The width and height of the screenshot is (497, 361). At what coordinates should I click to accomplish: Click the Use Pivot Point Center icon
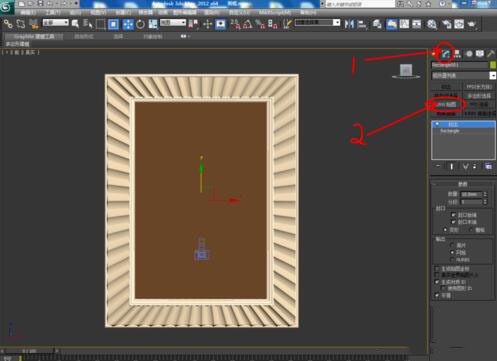point(193,24)
